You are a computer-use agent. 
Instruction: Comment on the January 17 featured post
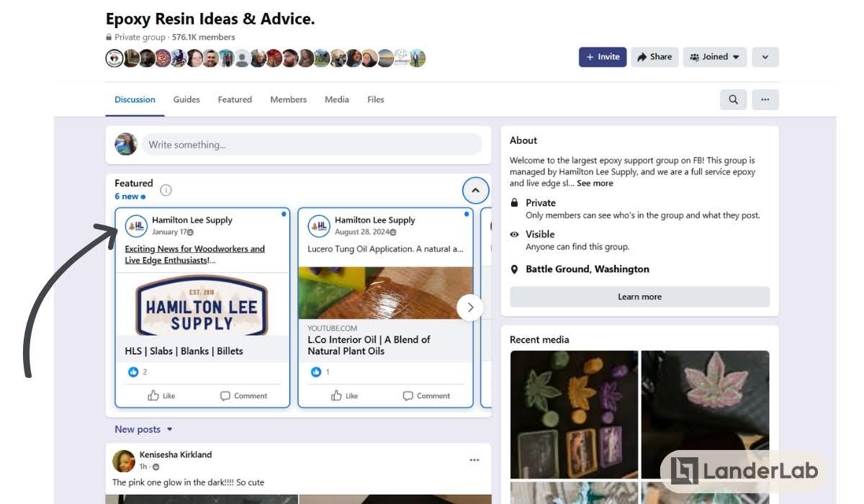243,395
